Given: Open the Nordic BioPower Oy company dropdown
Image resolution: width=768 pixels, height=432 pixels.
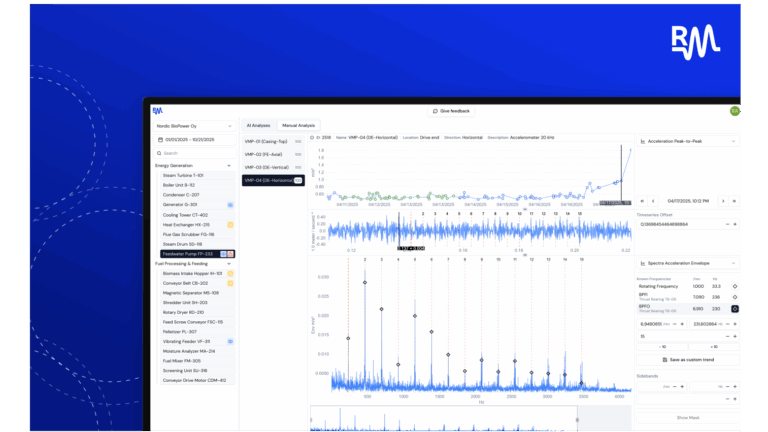Looking at the screenshot, I should (x=194, y=126).
